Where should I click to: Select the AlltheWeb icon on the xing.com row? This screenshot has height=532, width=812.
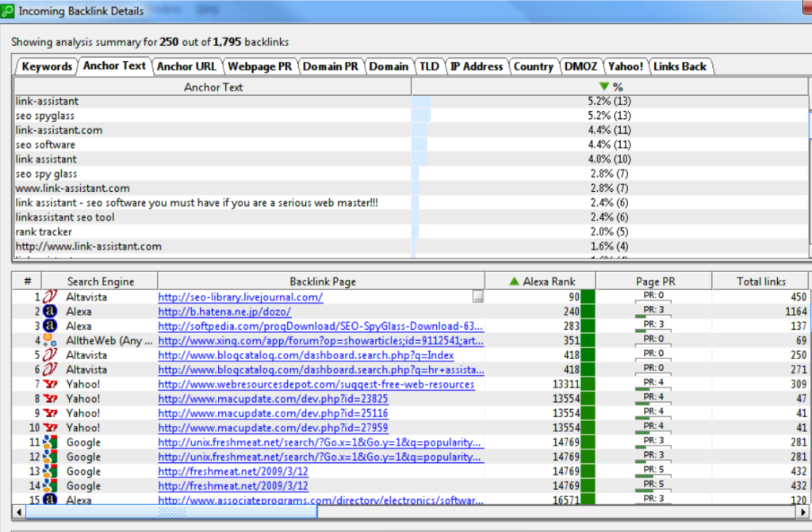pyautogui.click(x=48, y=340)
